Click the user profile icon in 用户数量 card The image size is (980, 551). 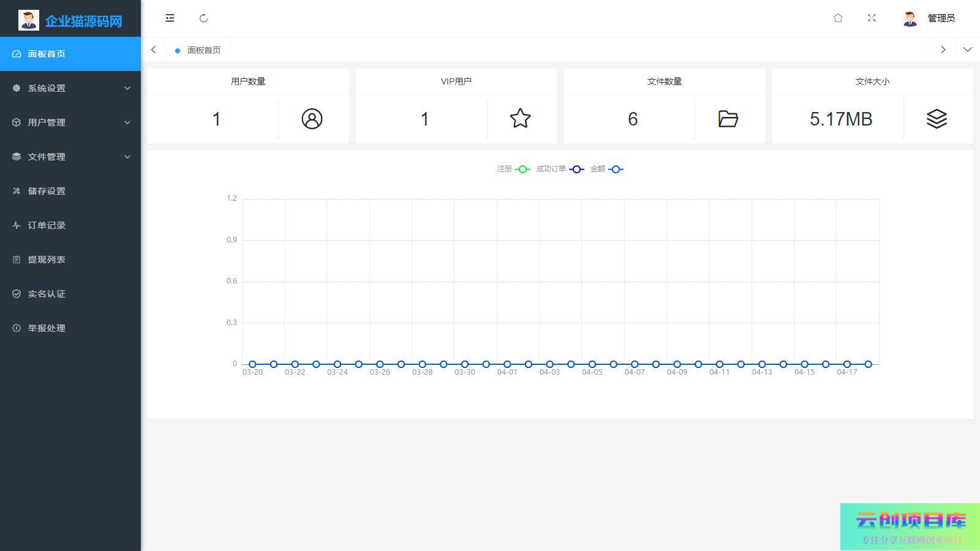coord(312,119)
